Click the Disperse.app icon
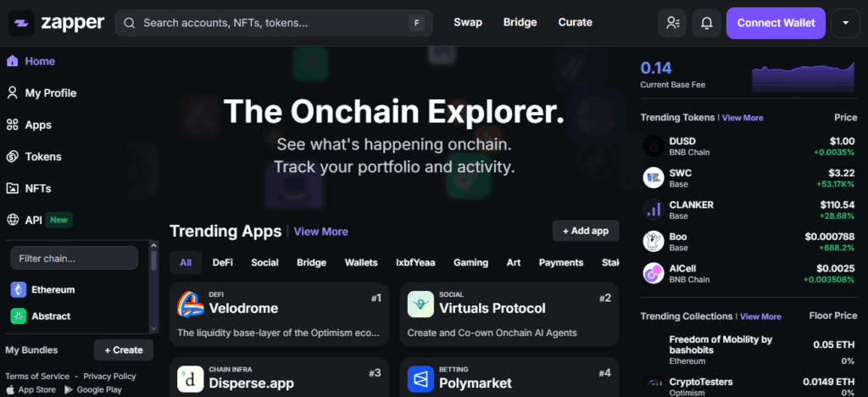Image resolution: width=868 pixels, height=397 pixels. pos(191,378)
